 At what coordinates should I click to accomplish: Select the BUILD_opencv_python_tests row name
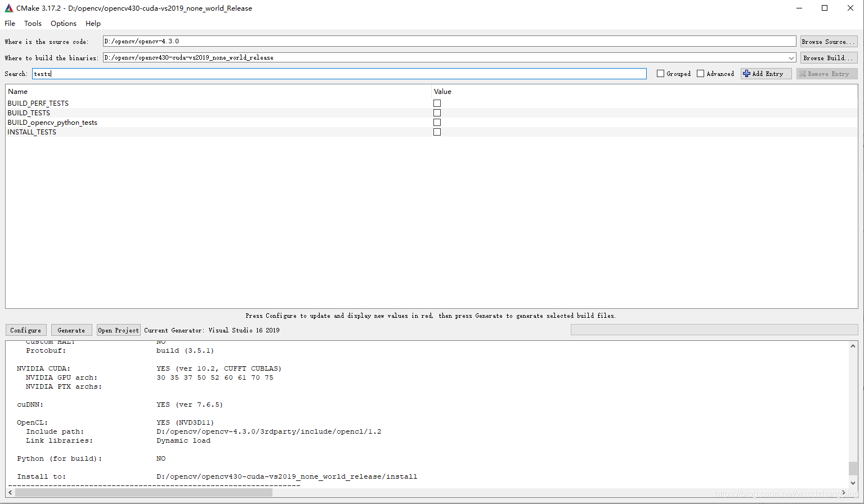52,123
